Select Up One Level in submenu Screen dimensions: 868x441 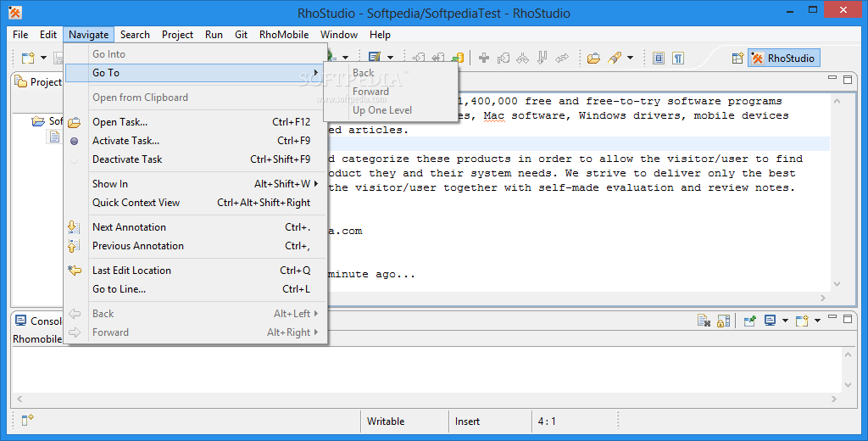[x=391, y=110]
